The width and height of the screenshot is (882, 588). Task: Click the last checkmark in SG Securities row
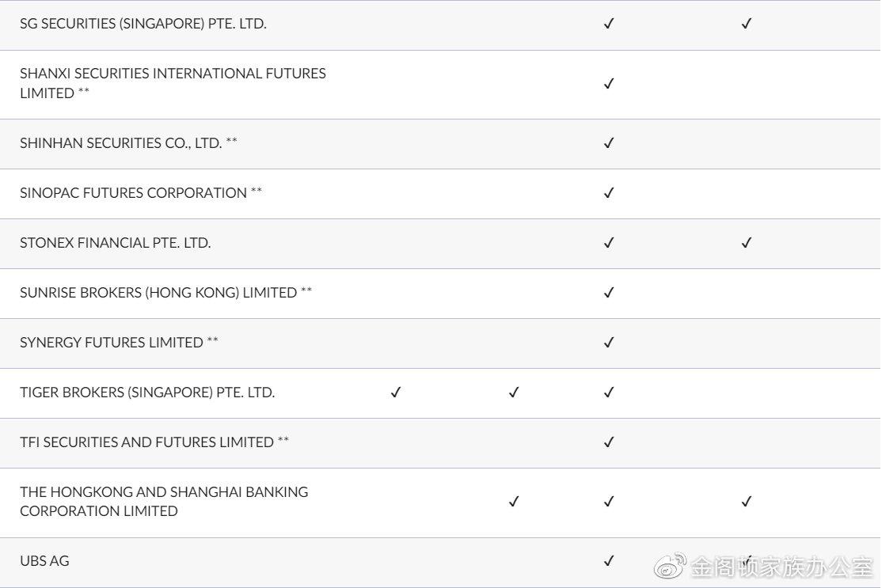point(746,24)
